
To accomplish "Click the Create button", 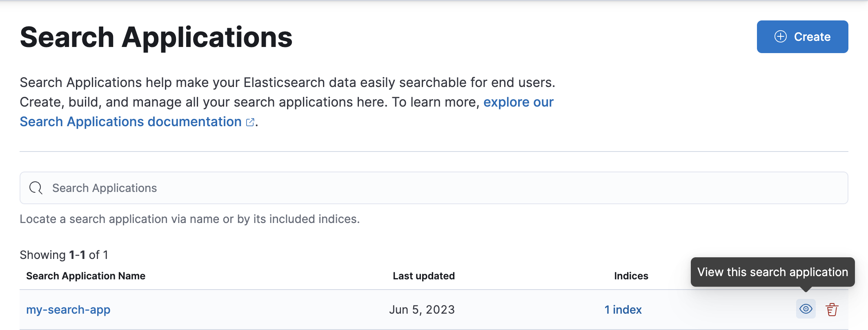I will pyautogui.click(x=802, y=36).
